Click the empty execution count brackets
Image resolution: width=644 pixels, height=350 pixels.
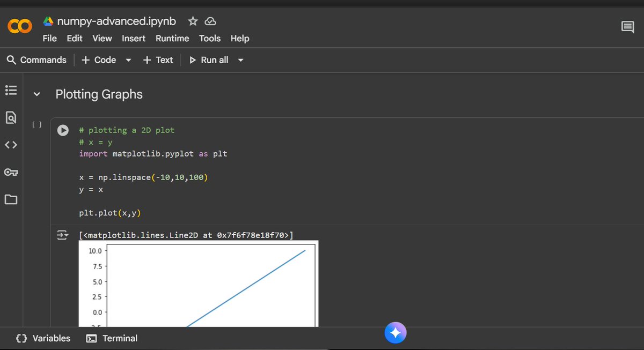click(36, 124)
